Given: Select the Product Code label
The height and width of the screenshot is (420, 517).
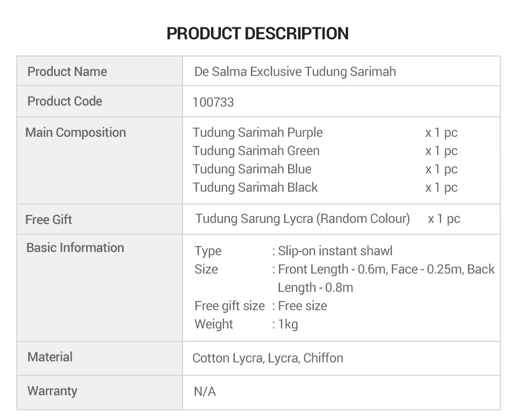Looking at the screenshot, I should point(65,101).
